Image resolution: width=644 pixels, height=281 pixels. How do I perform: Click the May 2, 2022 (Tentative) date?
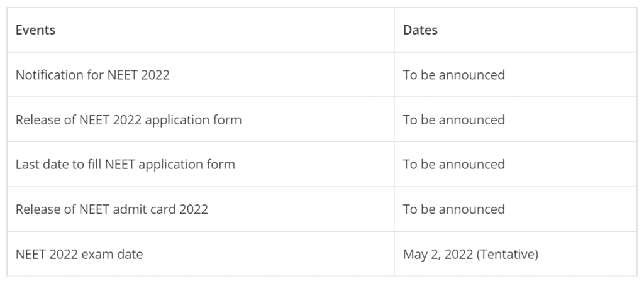470,255
